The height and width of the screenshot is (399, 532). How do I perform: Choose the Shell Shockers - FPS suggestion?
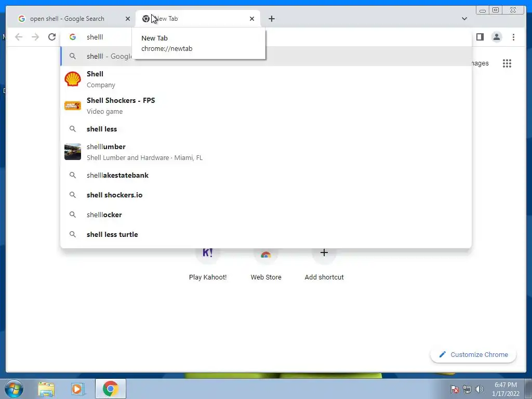(x=266, y=105)
